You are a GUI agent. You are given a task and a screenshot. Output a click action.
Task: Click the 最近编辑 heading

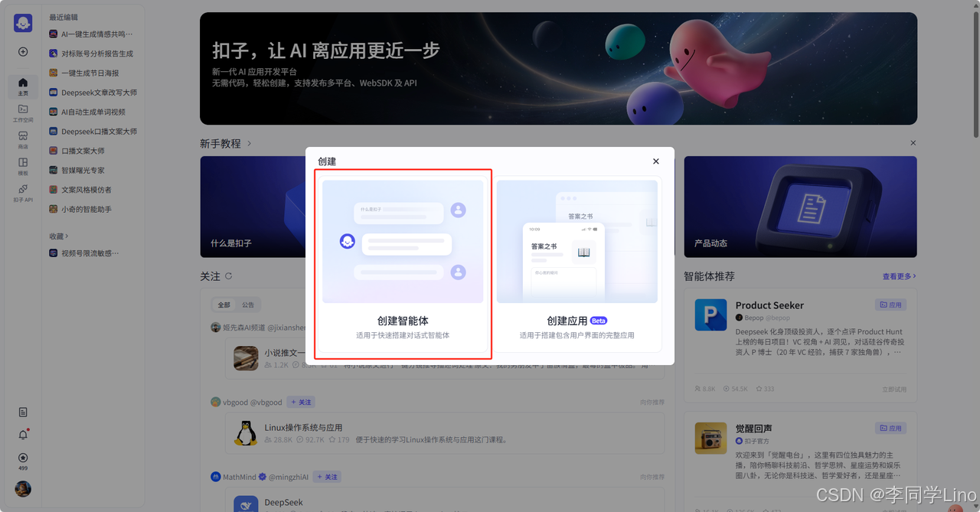click(x=64, y=17)
